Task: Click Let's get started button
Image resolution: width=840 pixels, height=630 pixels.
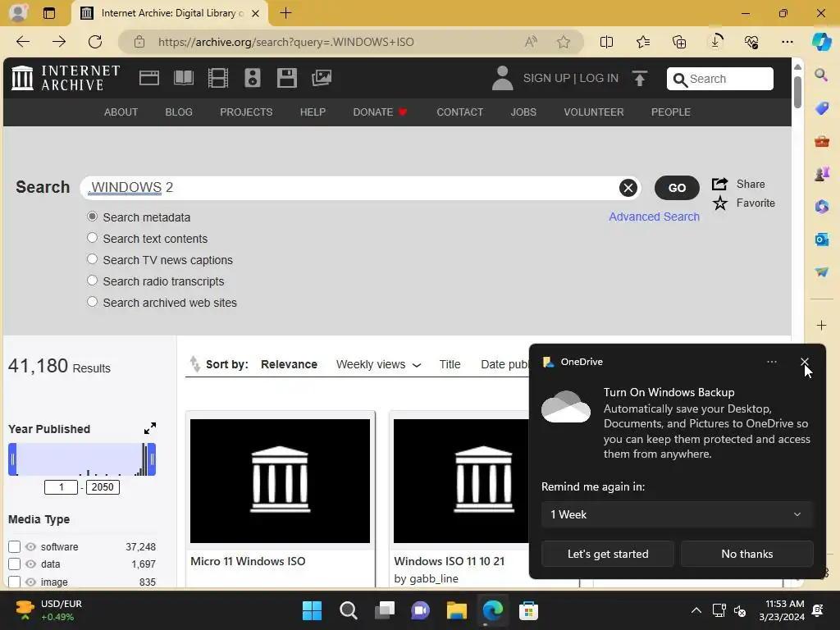Action: (x=608, y=554)
